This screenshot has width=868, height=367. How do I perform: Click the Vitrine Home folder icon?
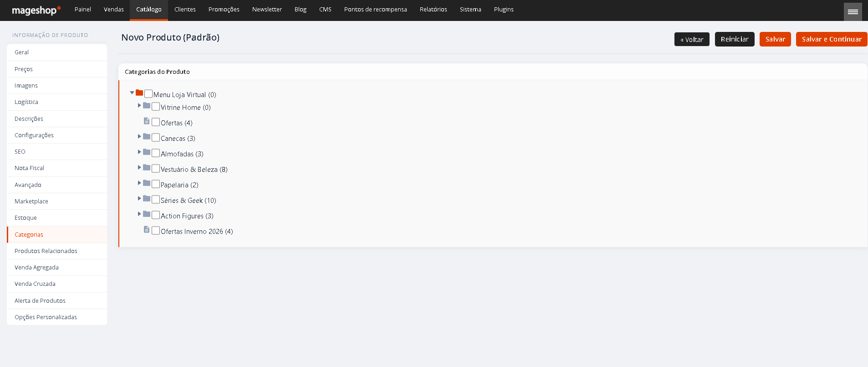point(147,105)
